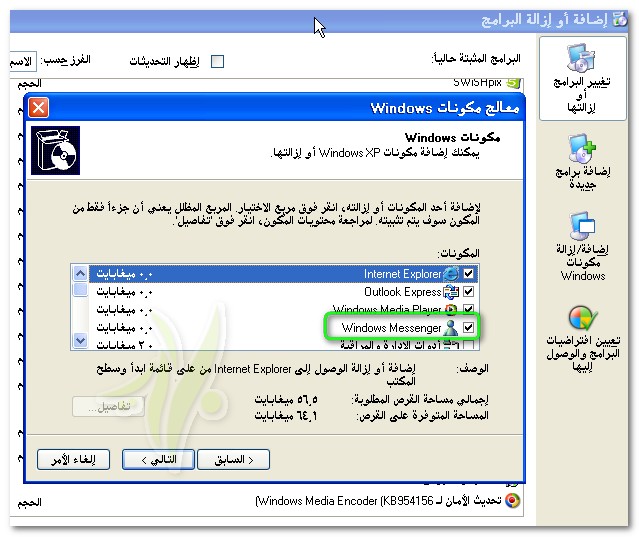Viewport: 639px width, 537px height.
Task: Open Set Program Access and Defaults icon
Action: point(583,318)
